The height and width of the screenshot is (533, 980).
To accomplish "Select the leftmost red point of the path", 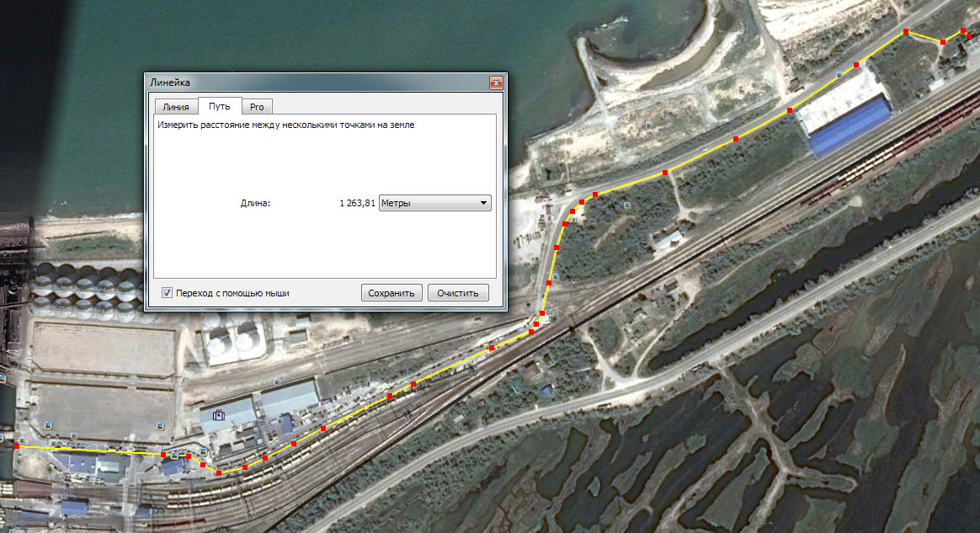I will 17,445.
